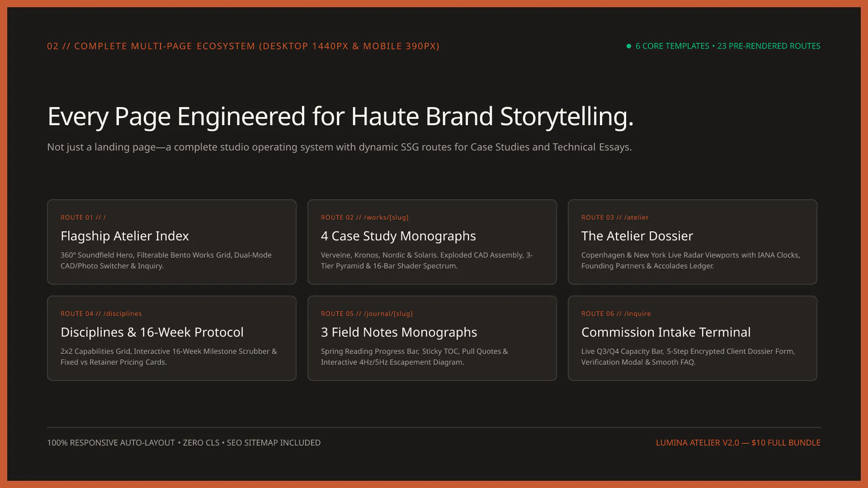Viewport: 868px width, 488px height.
Task: Click the 100% Responsive Auto-Layout footer text
Action: point(184,443)
